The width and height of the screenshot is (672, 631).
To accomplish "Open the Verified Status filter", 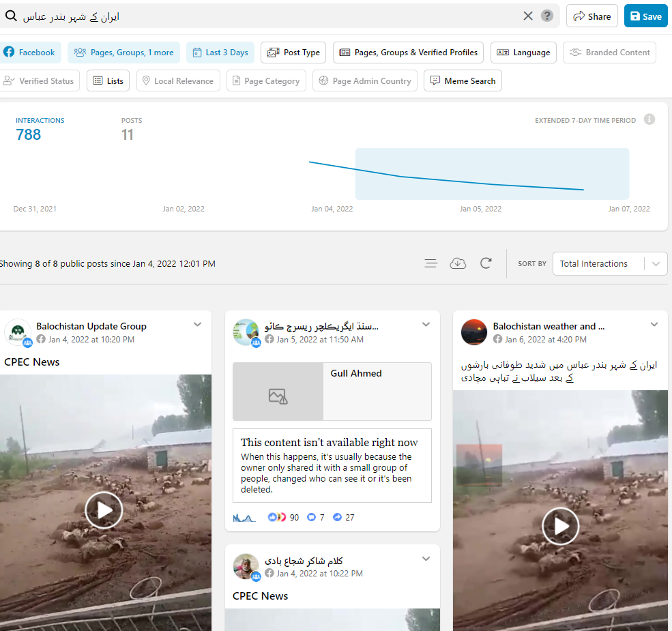I will (x=39, y=80).
